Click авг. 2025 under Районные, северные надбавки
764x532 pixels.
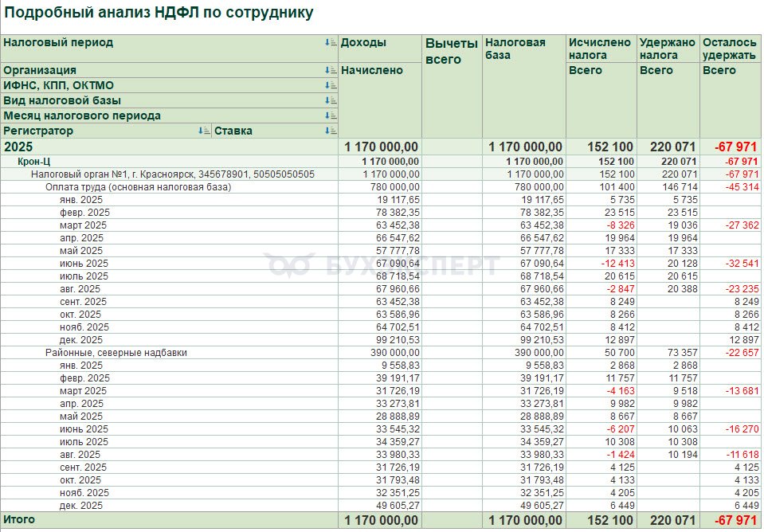[80, 454]
